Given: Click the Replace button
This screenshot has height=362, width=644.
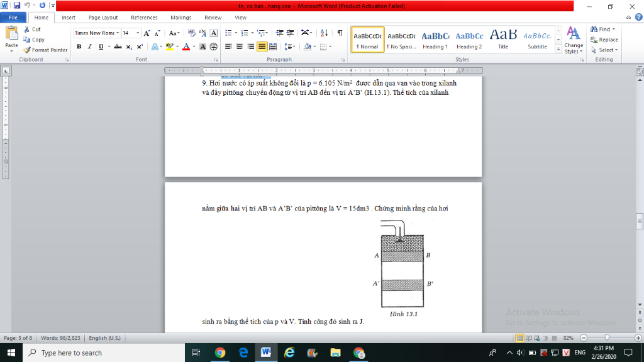Looking at the screenshot, I should [604, 40].
